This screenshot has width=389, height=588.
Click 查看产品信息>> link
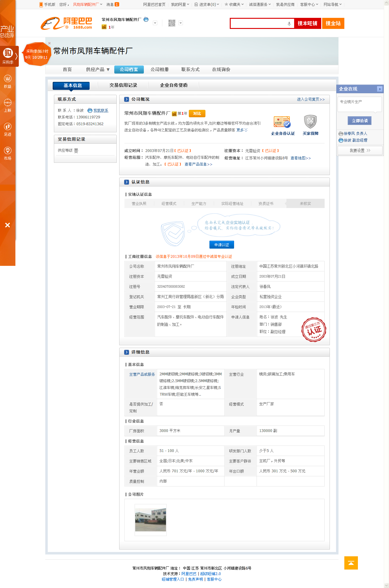pos(198,164)
